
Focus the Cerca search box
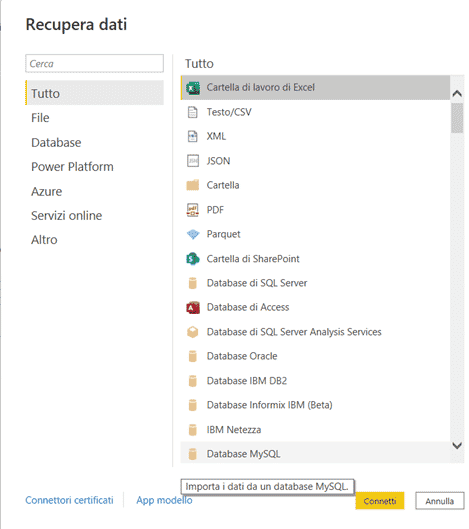coord(94,63)
